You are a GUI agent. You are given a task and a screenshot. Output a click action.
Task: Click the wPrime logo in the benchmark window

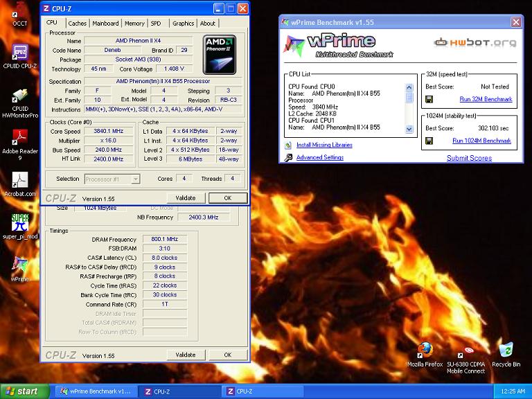[x=338, y=46]
